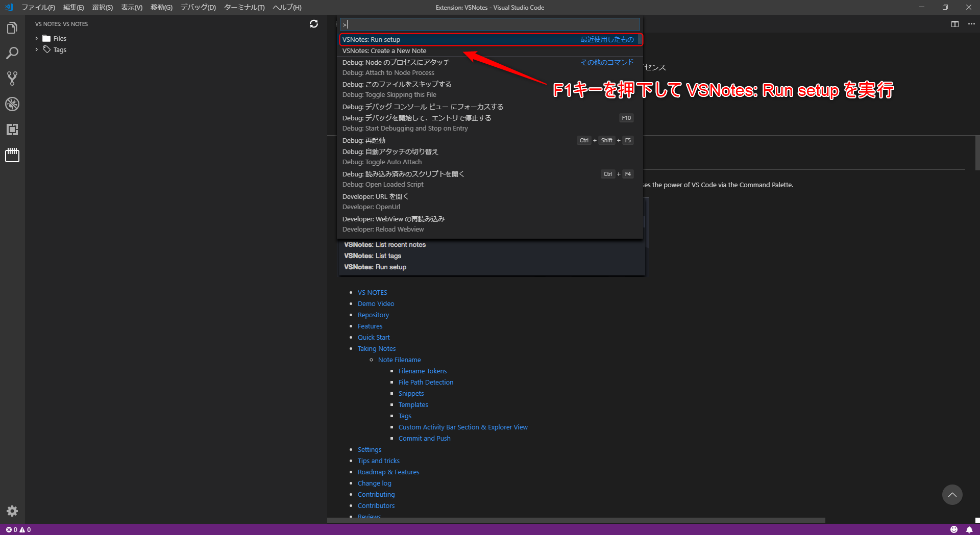Open the ファイル(F) menu
Image resolution: width=980 pixels, height=535 pixels.
(x=38, y=7)
